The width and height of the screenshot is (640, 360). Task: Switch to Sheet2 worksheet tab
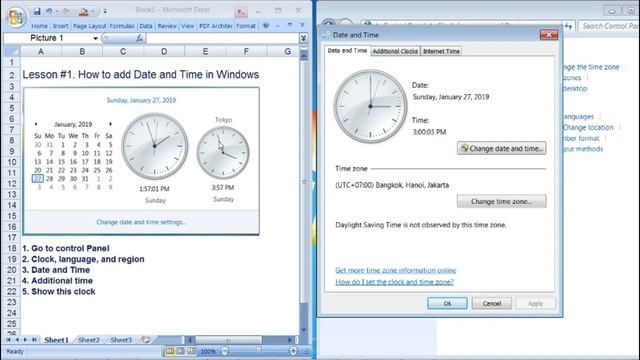coord(89,340)
